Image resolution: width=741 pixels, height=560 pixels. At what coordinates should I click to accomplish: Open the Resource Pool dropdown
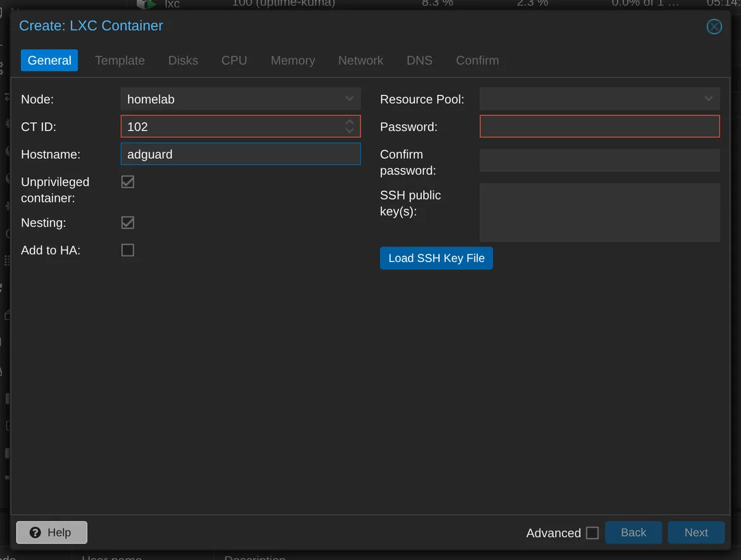708,99
